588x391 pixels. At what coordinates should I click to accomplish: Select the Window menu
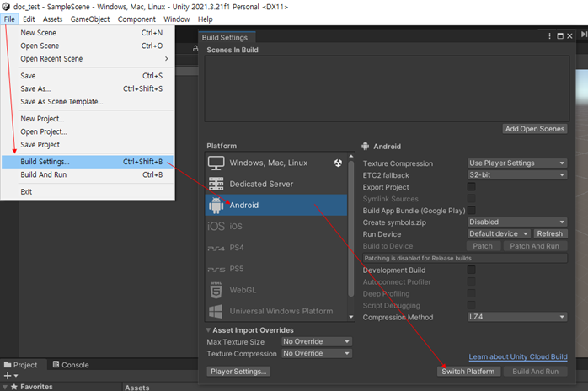177,19
